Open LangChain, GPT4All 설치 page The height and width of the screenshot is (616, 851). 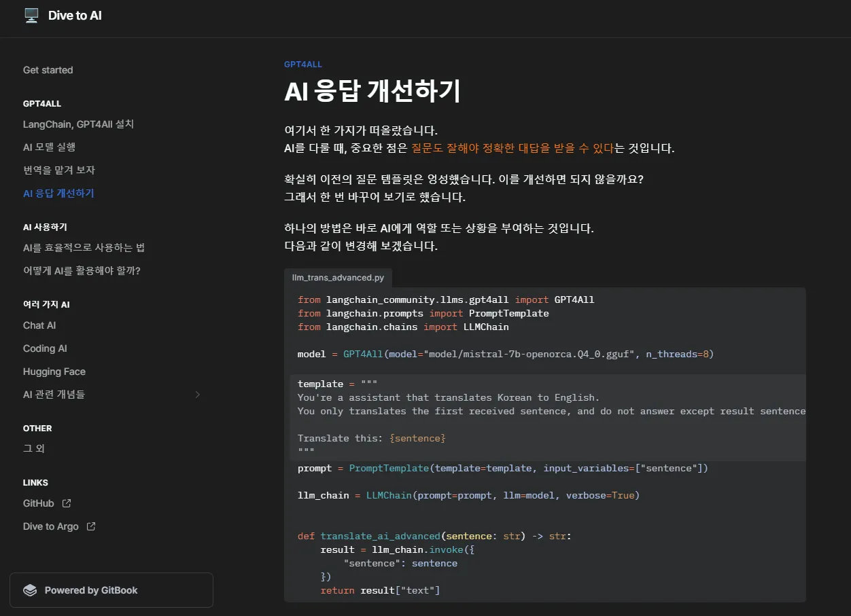[x=78, y=124]
